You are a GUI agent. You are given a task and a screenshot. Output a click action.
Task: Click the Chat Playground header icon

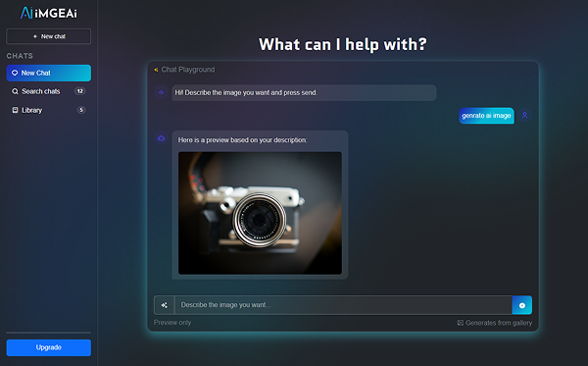point(156,70)
